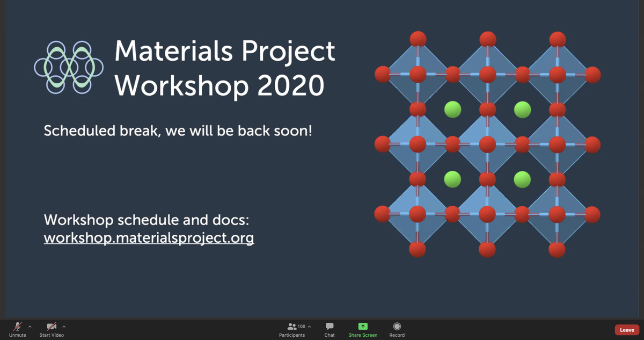Expand video options arrow beside Start Video

tap(64, 327)
